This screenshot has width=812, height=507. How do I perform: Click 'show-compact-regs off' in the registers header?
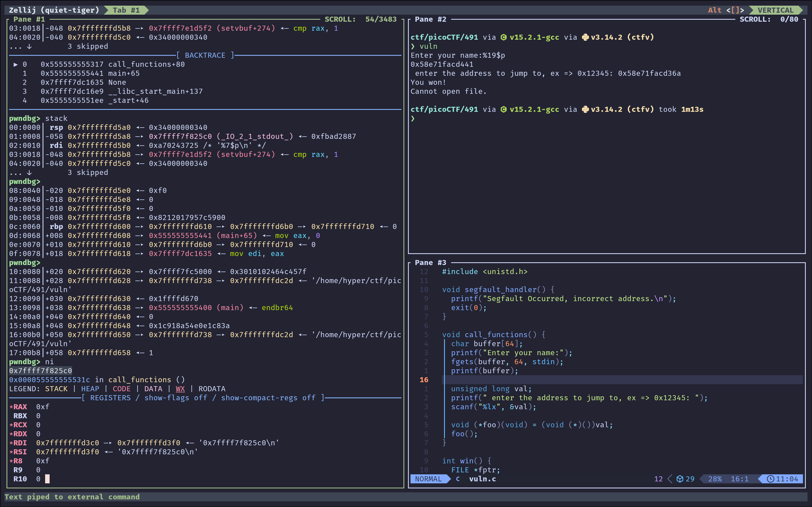(268, 398)
